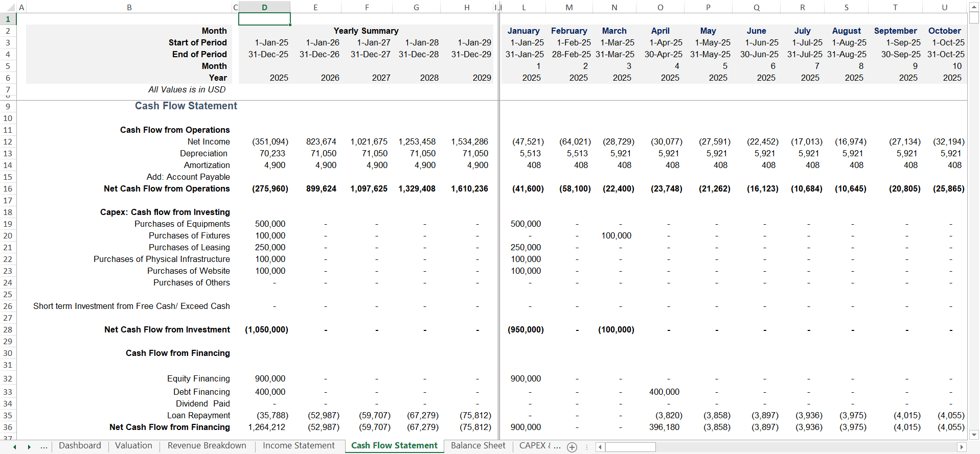Select January Equity Financing 900,000
Viewport: 980px width, 454px height.
(526, 378)
